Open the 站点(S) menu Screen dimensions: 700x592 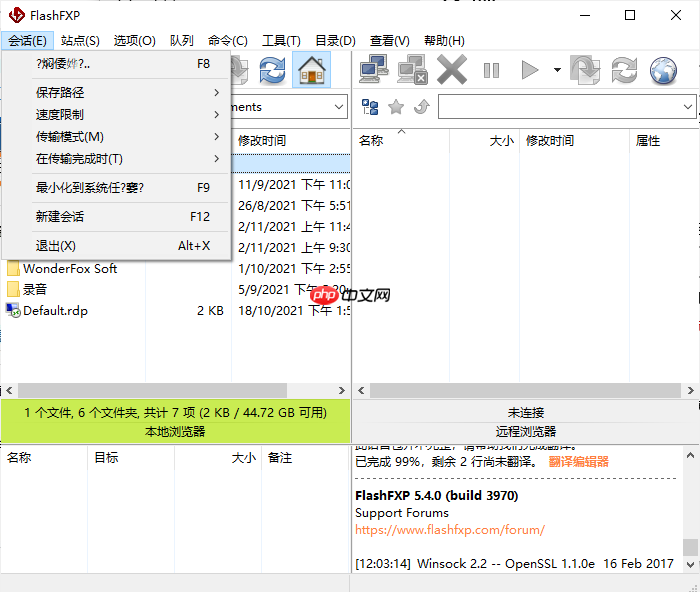(x=80, y=41)
